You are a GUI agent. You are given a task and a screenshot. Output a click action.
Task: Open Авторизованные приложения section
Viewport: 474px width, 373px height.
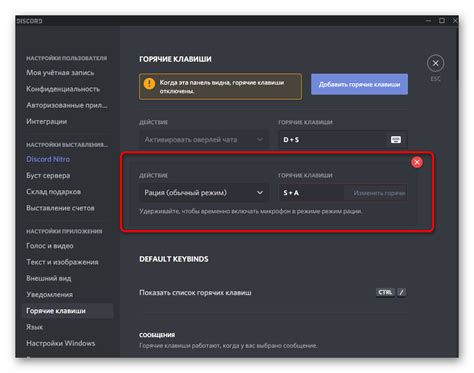pos(67,105)
